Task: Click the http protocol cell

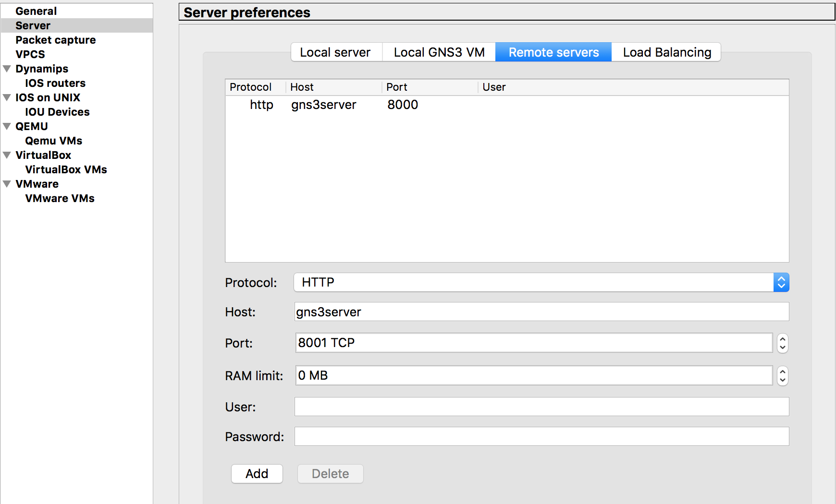Action: (x=261, y=105)
